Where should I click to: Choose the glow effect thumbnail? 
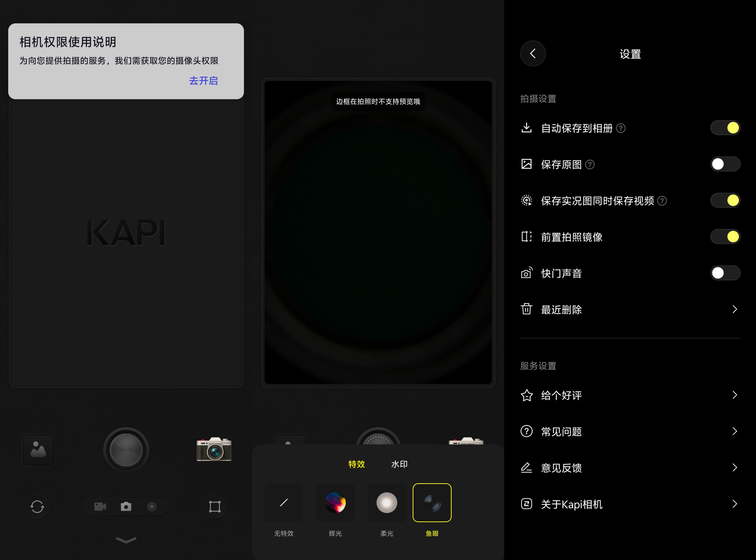(x=335, y=503)
